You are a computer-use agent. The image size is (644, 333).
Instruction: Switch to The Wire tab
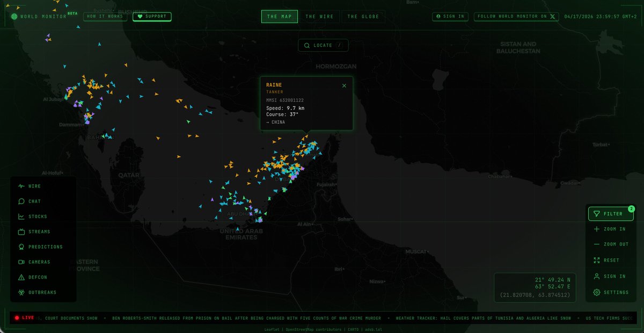319,17
